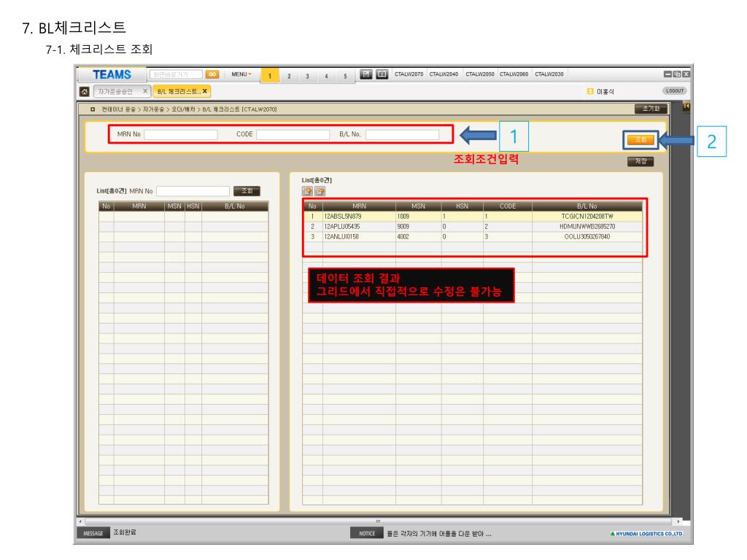Click the 초기화 reset button
747x560 pixels.
[651, 109]
